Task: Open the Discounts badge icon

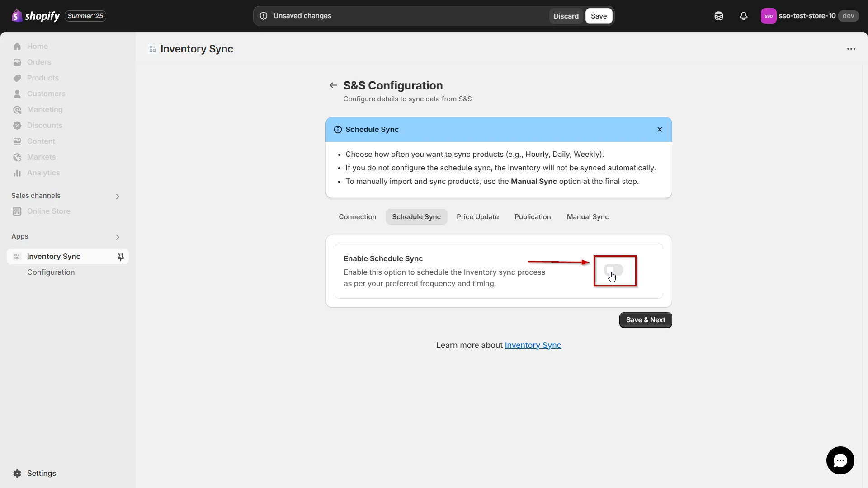Action: pos(17,126)
